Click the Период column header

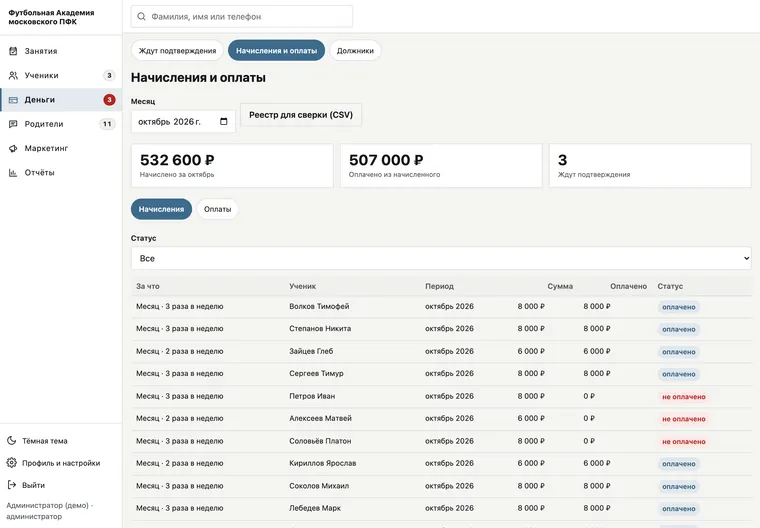[439, 286]
